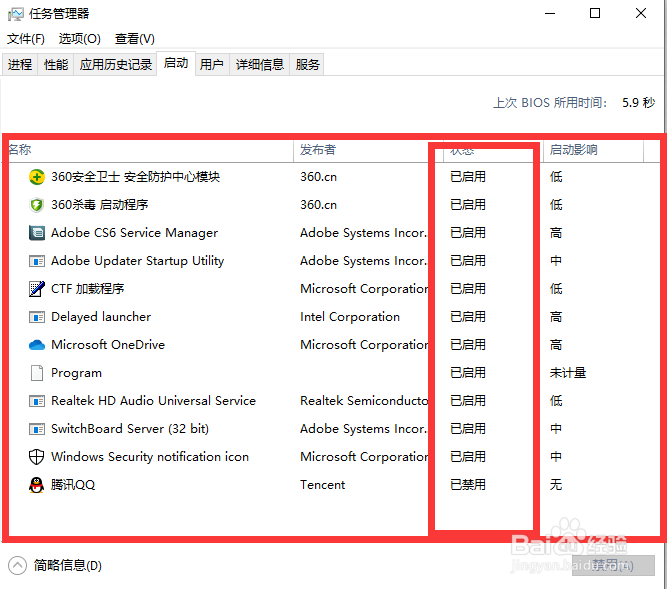Sort by the 名称 column header
This screenshot has height=589, width=667.
pyautogui.click(x=150, y=150)
